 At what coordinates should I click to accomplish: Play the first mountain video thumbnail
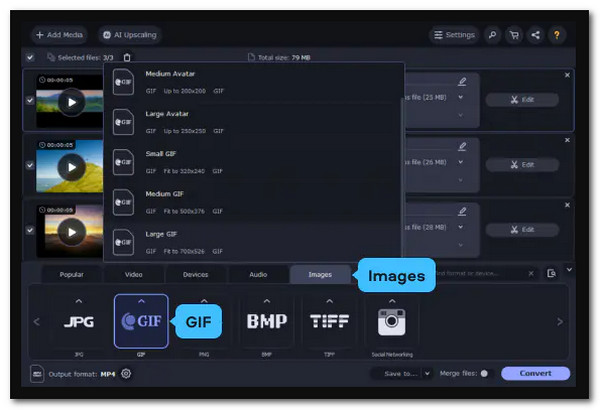pos(72,102)
